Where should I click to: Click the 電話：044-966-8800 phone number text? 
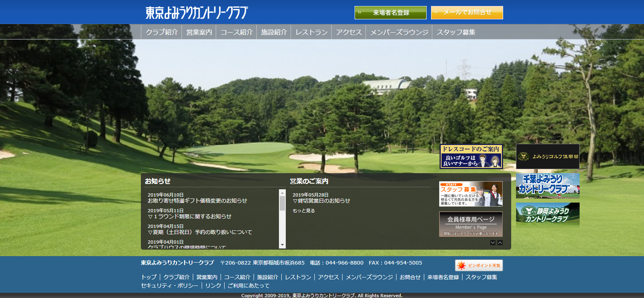pos(336,263)
